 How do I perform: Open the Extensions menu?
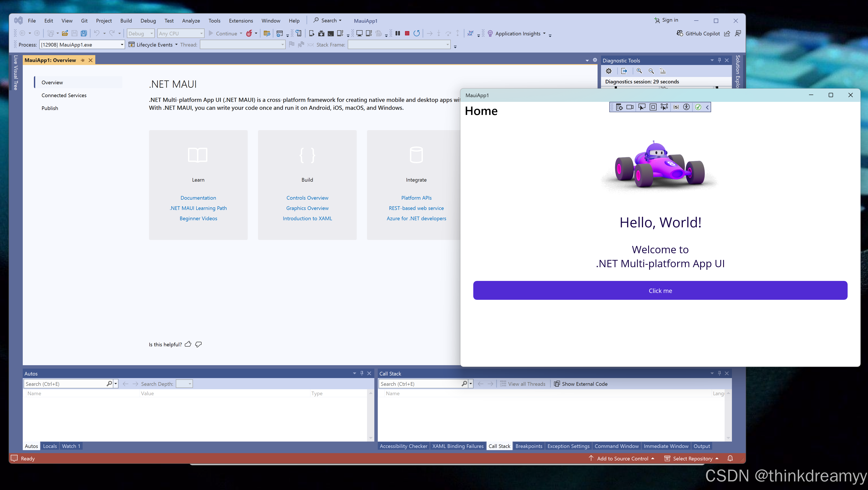(241, 21)
